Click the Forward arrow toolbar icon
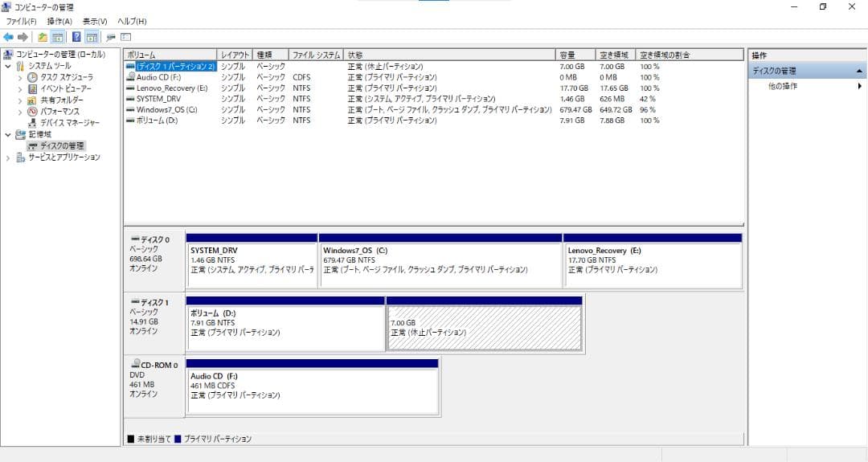This screenshot has height=462, width=868. [23, 37]
